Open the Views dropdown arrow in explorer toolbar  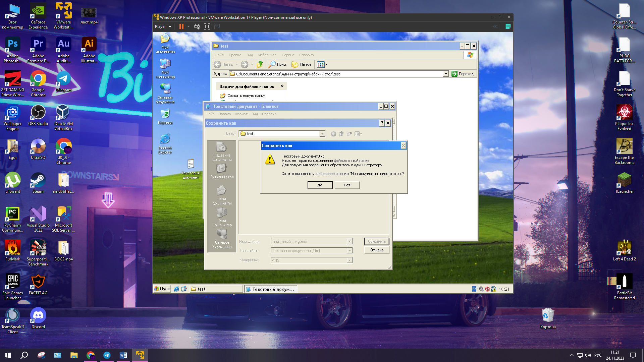[x=326, y=64]
